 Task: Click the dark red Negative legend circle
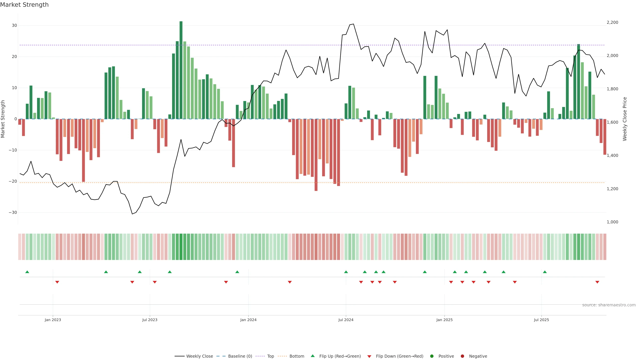tap(462, 356)
